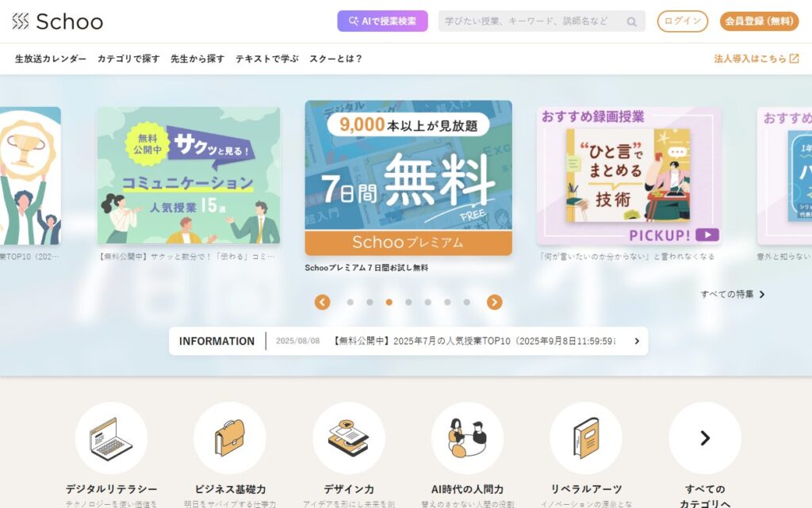Select the リベラルアーツ book icon
The image size is (812, 508).
tap(586, 438)
